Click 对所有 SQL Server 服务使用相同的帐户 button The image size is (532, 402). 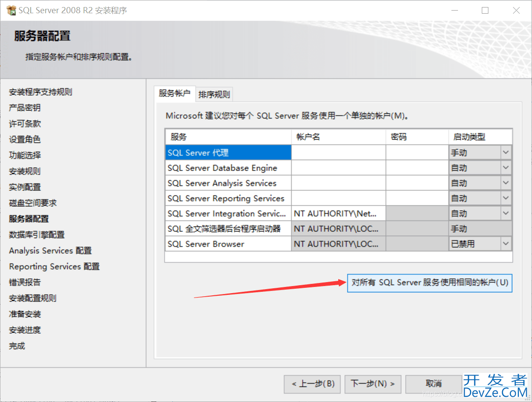[430, 283]
